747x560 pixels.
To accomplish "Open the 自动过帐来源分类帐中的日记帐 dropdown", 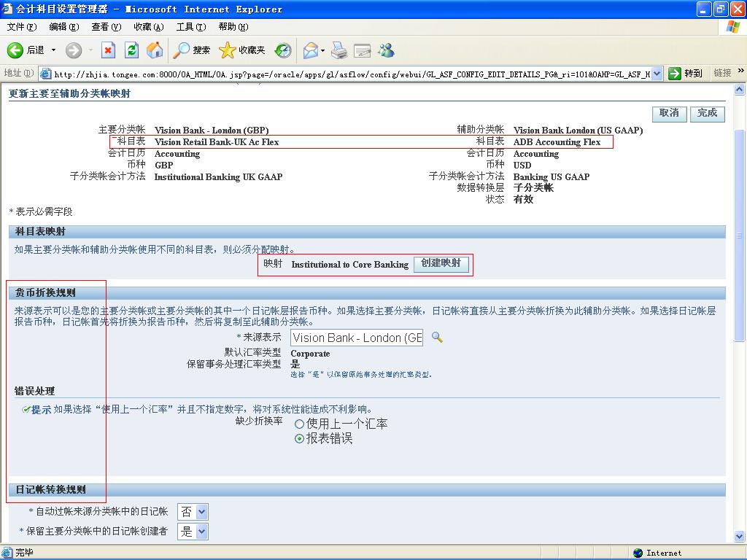I will click(193, 512).
